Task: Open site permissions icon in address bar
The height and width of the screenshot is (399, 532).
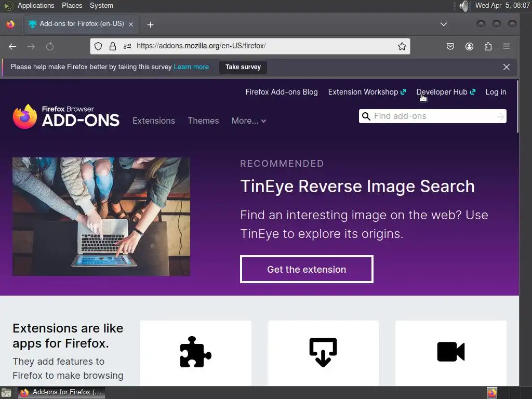Action: click(127, 46)
